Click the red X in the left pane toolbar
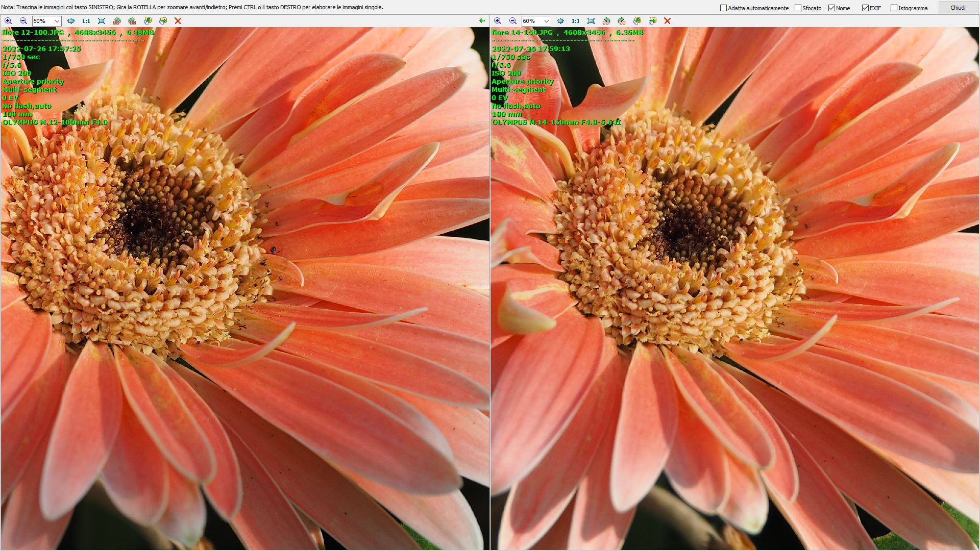The height and width of the screenshot is (551, 980). (178, 21)
